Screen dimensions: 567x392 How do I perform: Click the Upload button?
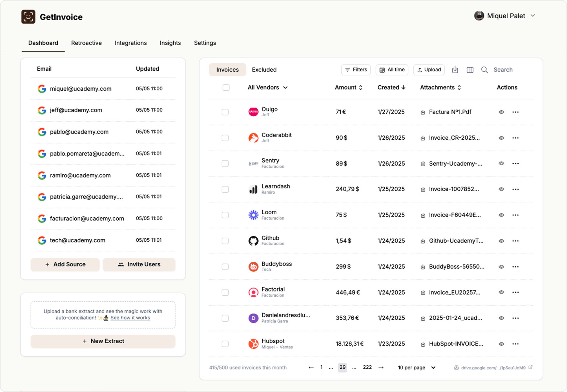click(429, 70)
